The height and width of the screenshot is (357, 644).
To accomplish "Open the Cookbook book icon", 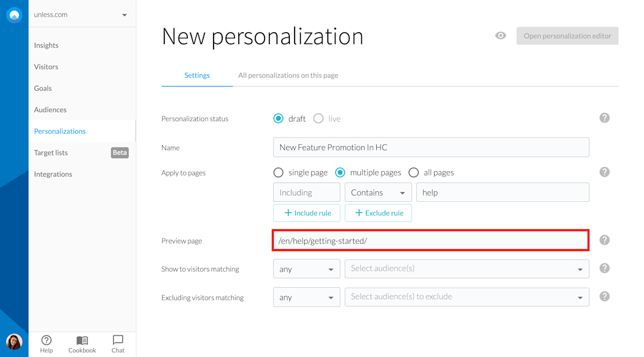I will [82, 340].
